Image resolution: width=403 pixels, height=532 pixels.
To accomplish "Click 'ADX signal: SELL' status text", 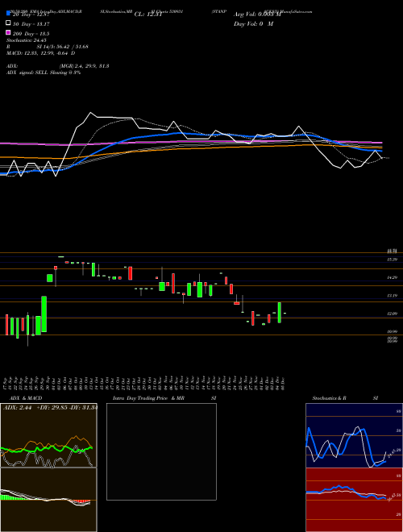I will (27, 73).
